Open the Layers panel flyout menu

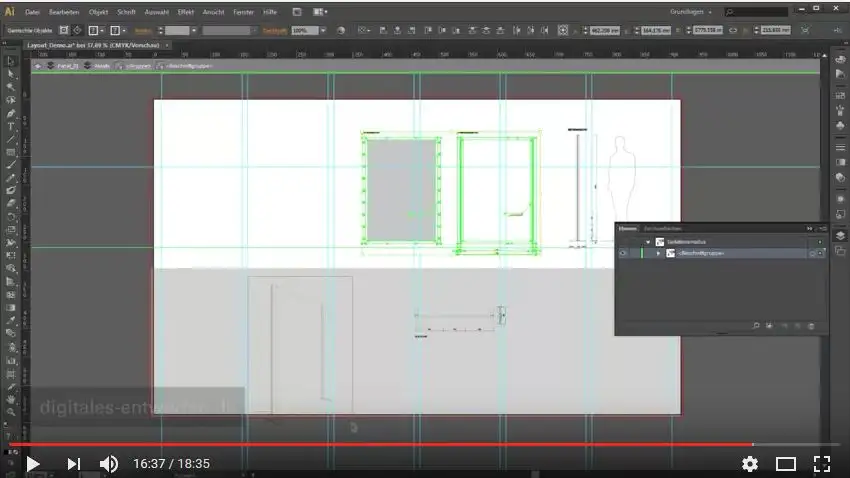(x=822, y=229)
